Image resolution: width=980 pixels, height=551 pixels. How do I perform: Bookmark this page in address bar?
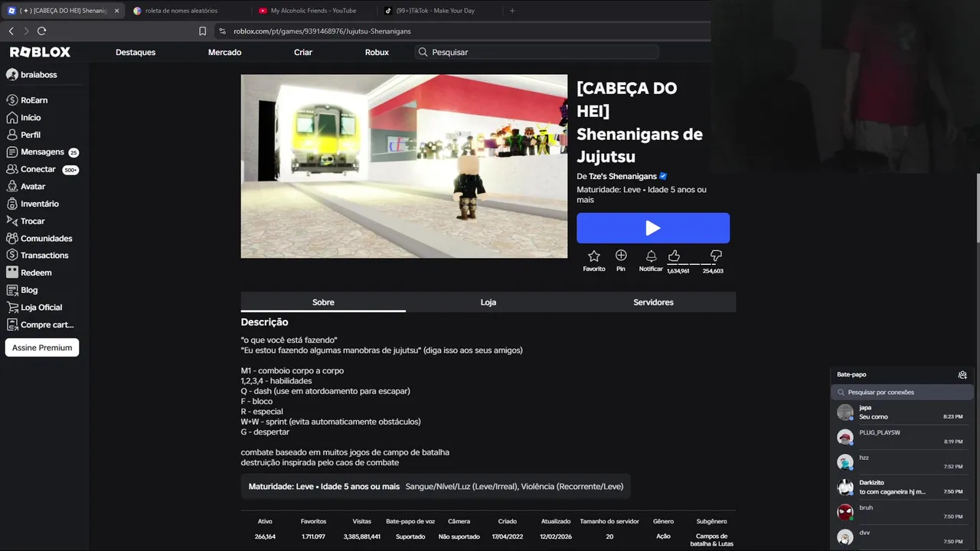(202, 31)
